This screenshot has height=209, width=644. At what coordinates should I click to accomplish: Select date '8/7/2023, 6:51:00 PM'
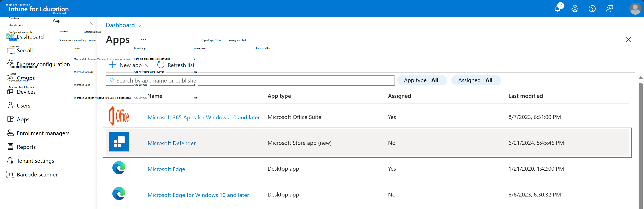coord(535,117)
